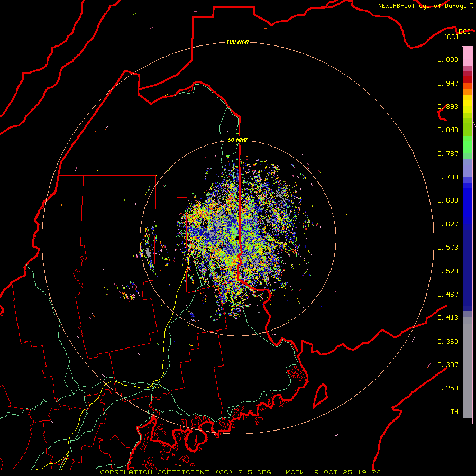Viewport: 476px width, 476px height.
Task: Click the 0.627 legend value
Action: [448, 224]
